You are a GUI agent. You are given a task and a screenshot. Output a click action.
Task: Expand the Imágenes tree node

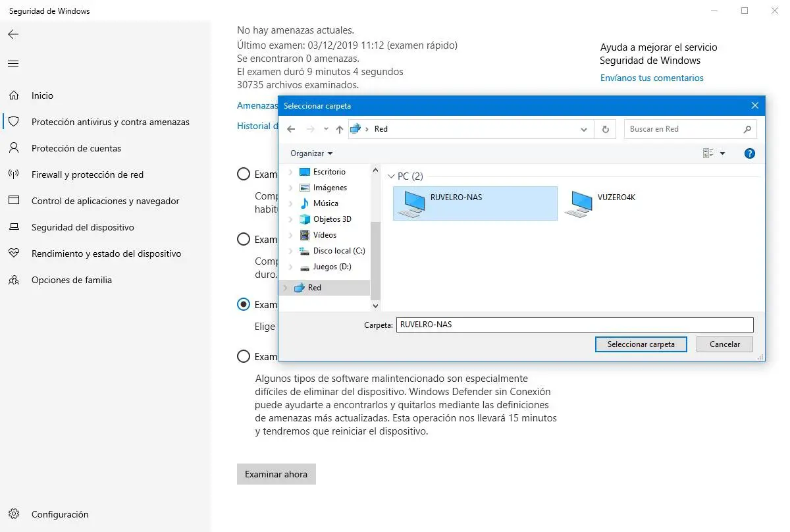click(290, 188)
